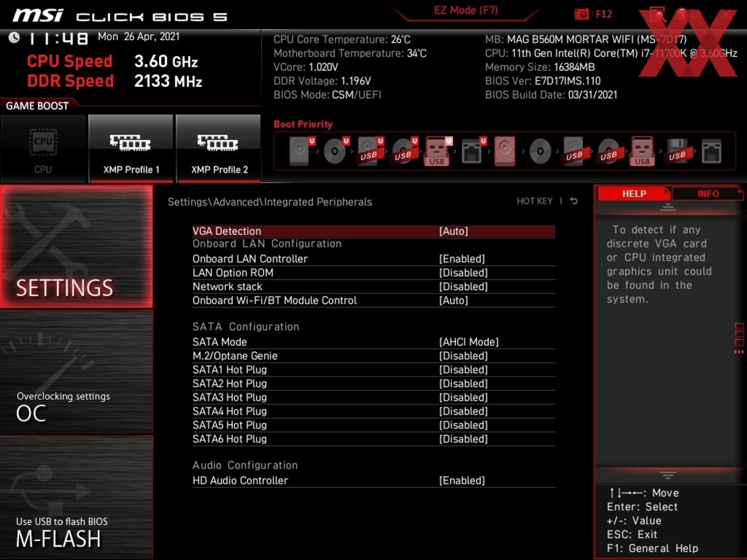Open VGA Detection Auto value options
The height and width of the screenshot is (560, 747).
click(454, 231)
